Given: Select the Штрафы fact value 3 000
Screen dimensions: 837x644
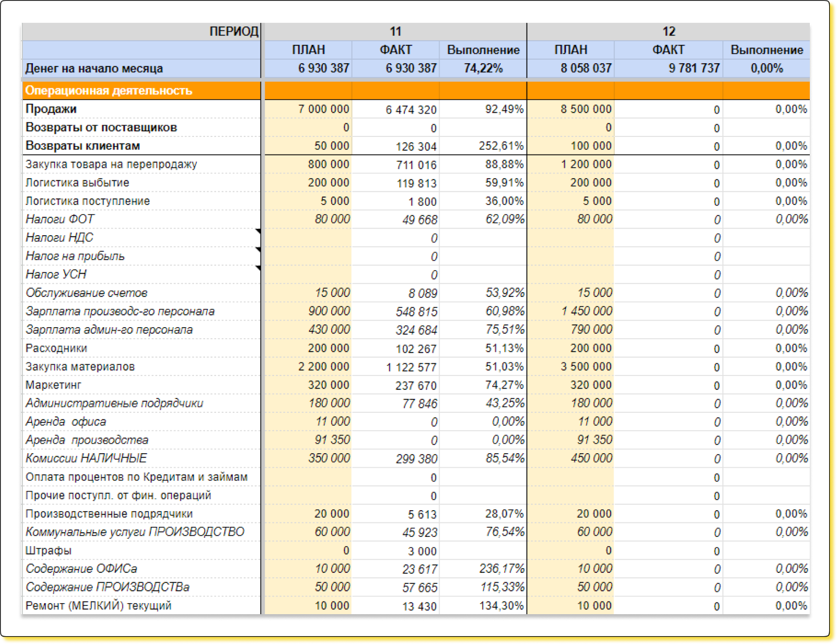Looking at the screenshot, I should (x=422, y=551).
